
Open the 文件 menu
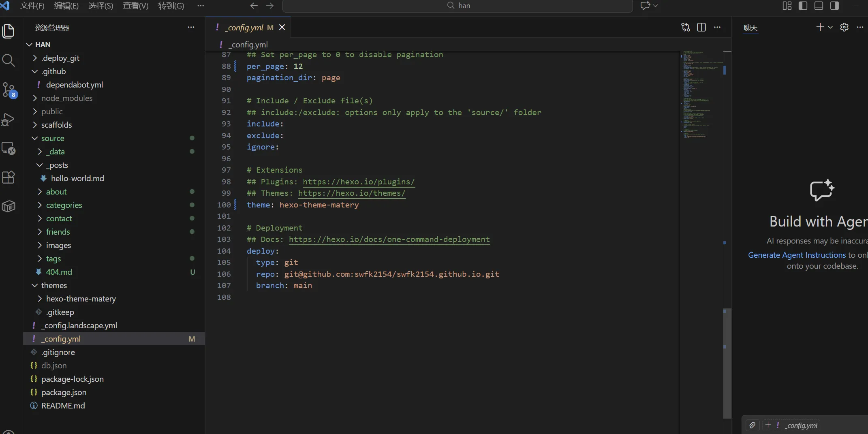tap(32, 6)
